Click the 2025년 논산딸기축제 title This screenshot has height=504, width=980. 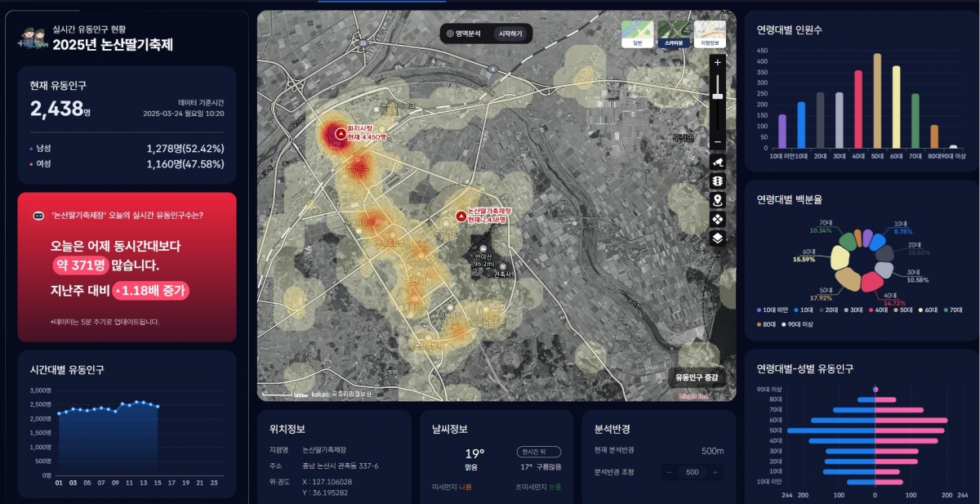pyautogui.click(x=113, y=45)
